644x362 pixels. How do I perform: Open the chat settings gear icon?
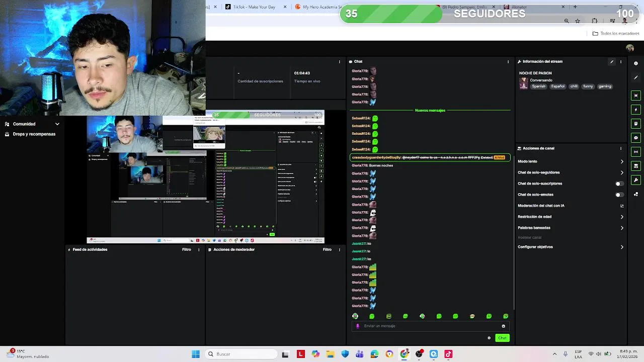tap(489, 338)
